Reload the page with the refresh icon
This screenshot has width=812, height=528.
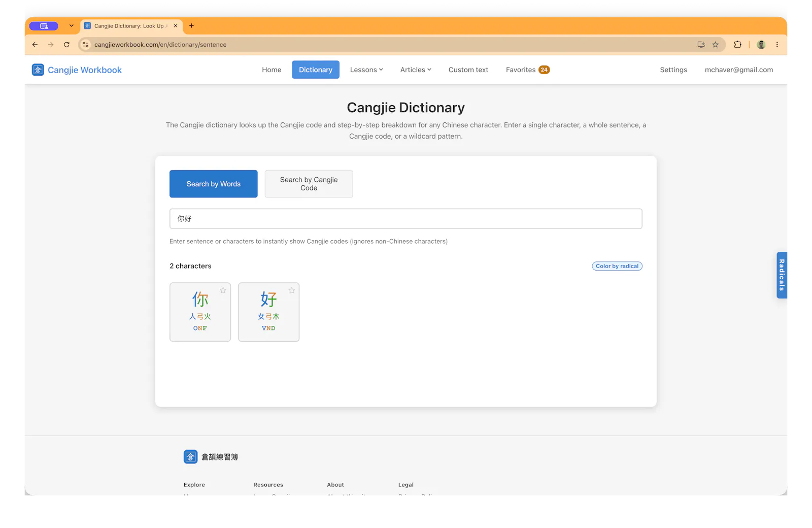66,45
